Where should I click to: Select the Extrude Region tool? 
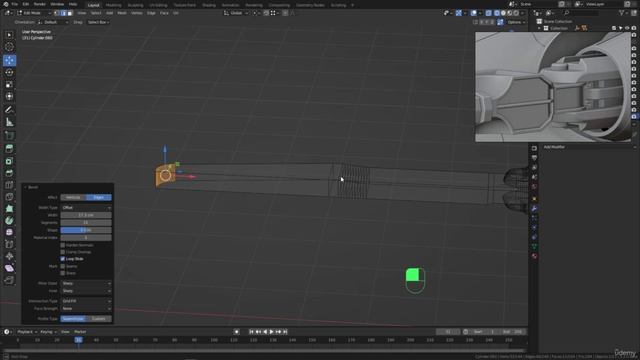[9, 149]
